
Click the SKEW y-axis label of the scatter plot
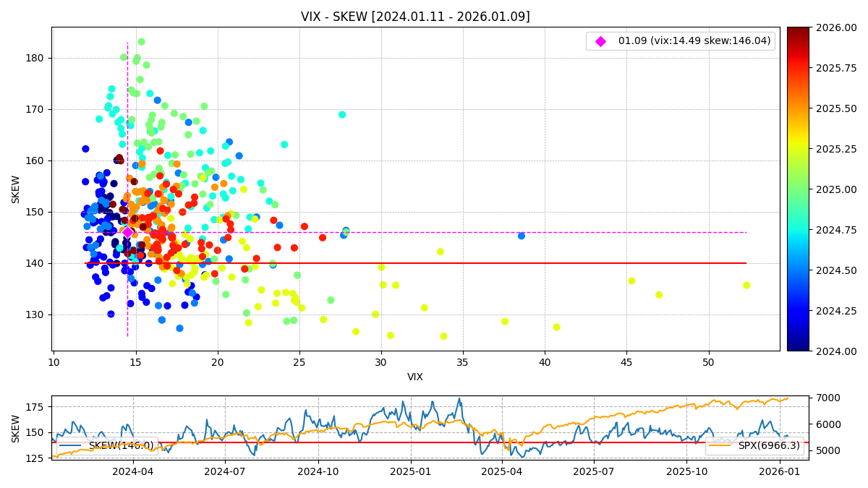[16, 189]
